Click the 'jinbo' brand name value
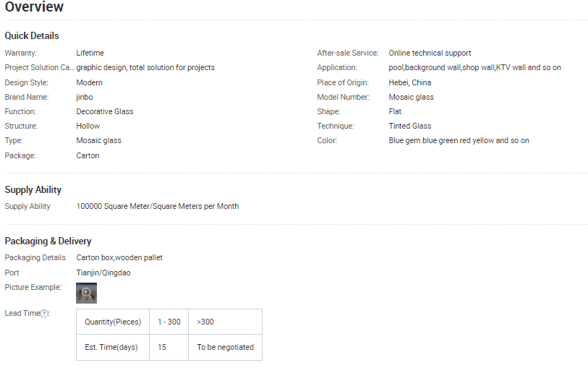The height and width of the screenshot is (373, 588). pos(85,97)
